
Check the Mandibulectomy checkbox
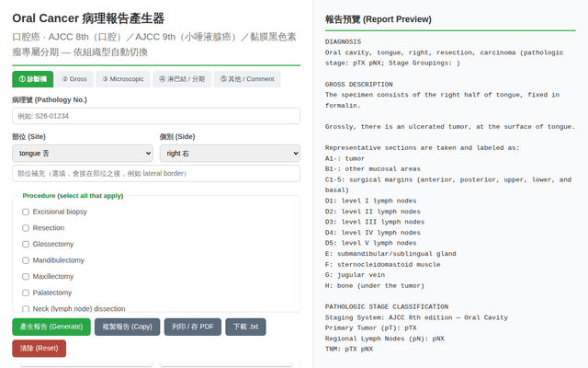pos(26,260)
